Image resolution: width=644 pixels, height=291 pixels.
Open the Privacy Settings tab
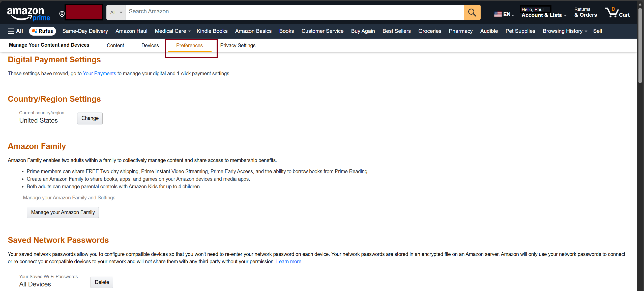(238, 45)
